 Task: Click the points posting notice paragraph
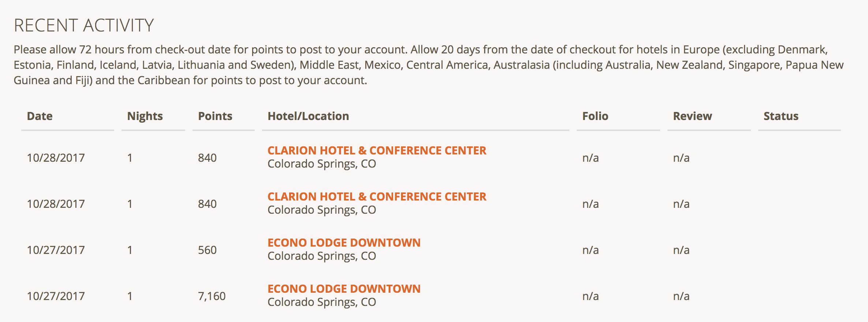point(428,65)
